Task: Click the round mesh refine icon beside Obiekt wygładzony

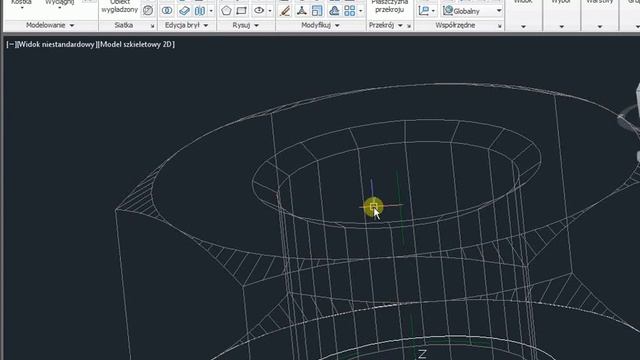Action: pyautogui.click(x=148, y=11)
